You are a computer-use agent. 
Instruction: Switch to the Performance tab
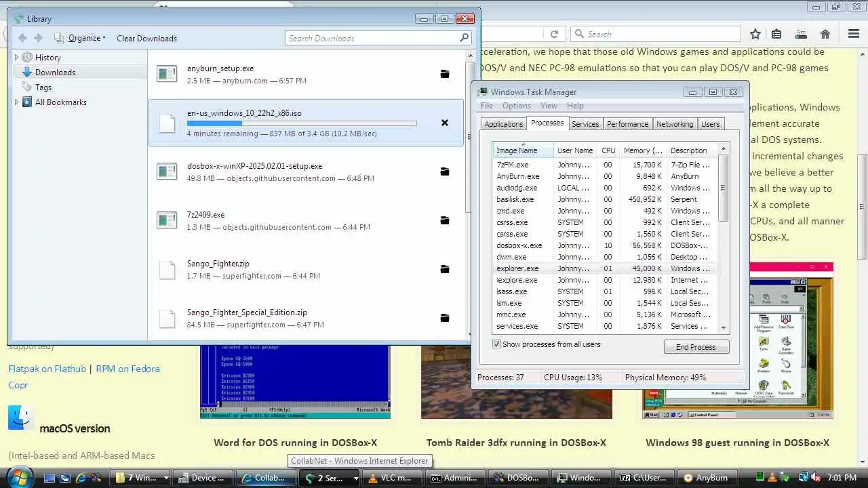pyautogui.click(x=627, y=124)
